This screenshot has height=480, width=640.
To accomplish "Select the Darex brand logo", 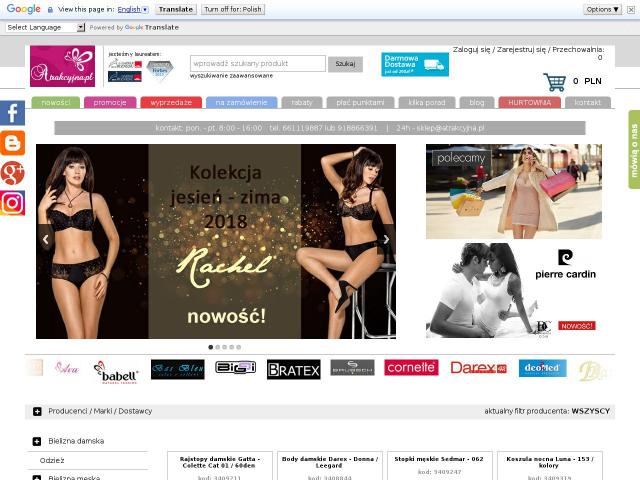I will click(478, 368).
